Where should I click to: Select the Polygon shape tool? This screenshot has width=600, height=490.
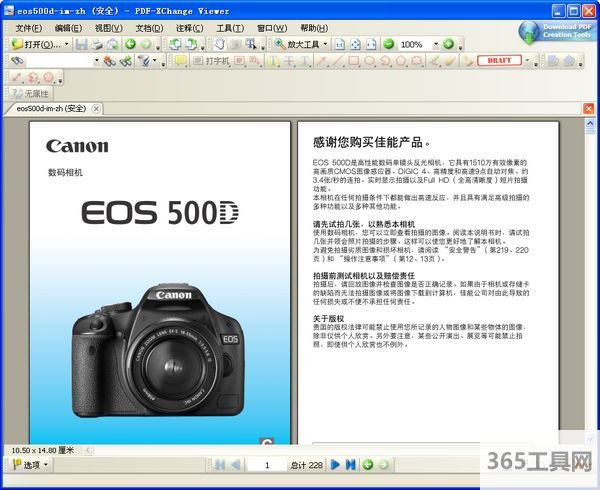pyautogui.click(x=401, y=61)
